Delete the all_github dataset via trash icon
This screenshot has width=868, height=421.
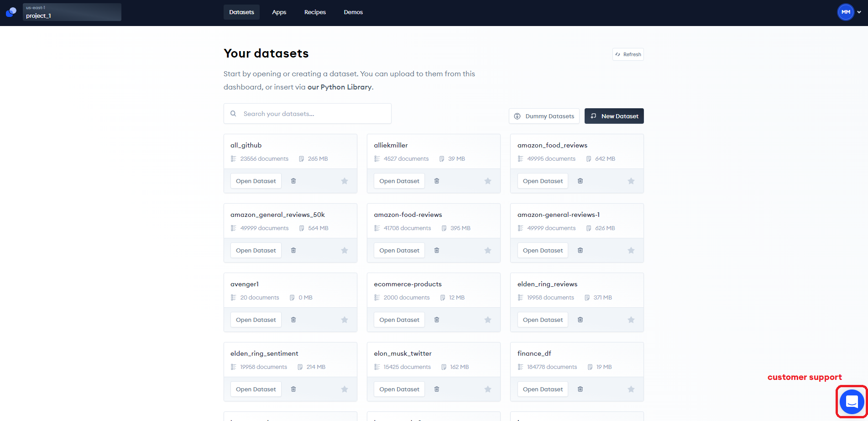coord(293,181)
